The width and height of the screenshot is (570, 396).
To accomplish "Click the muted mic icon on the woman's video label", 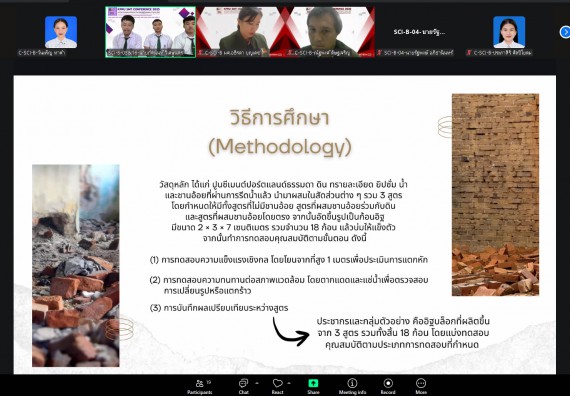I will [200, 53].
